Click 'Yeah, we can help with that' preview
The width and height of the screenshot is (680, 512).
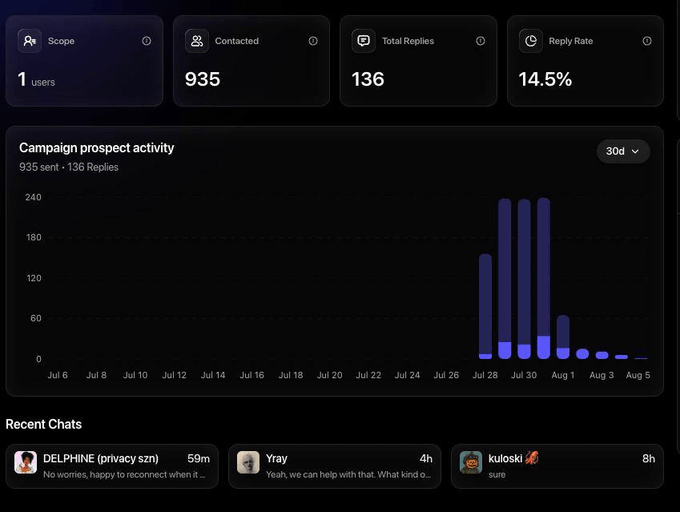(x=348, y=475)
